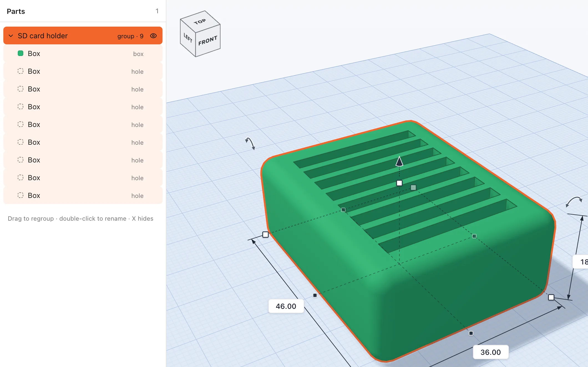Select the white corner handle below the 18 dimension line
This screenshot has width=588, height=367.
point(551,297)
